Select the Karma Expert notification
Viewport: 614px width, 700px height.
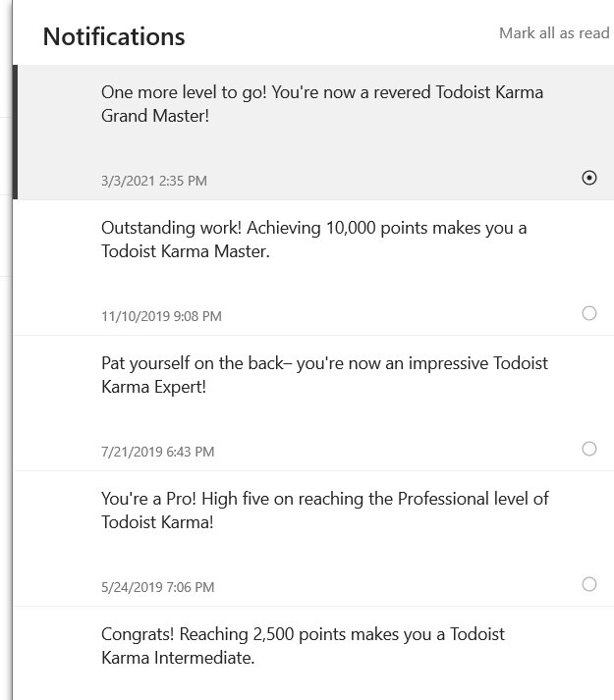click(x=324, y=375)
